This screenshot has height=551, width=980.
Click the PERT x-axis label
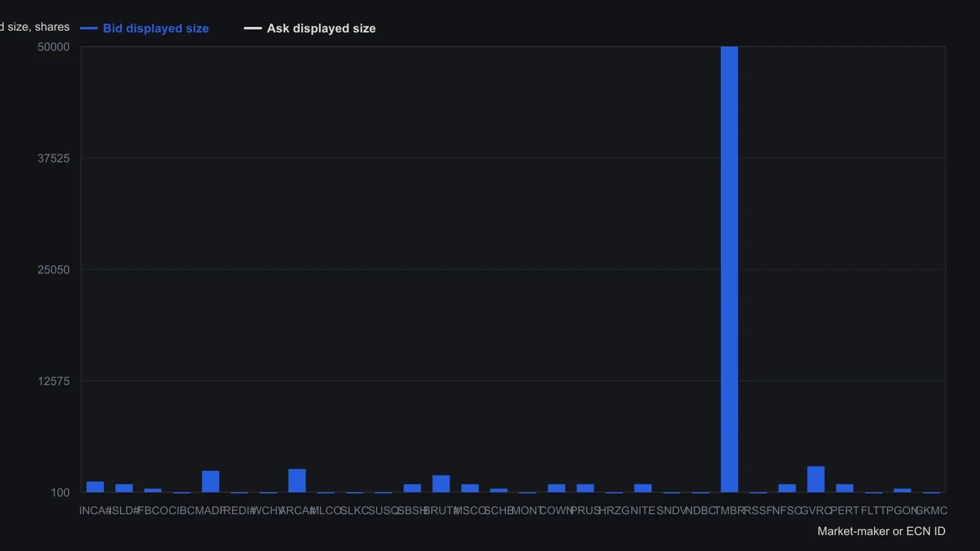[845, 511]
